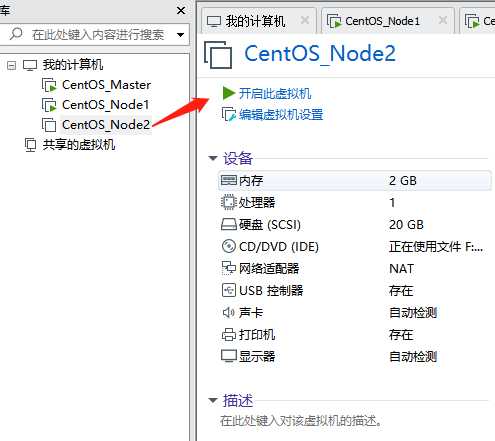Click the large VM icon beside CentOS_Node2 title
This screenshot has width=495, height=441.
(218, 55)
